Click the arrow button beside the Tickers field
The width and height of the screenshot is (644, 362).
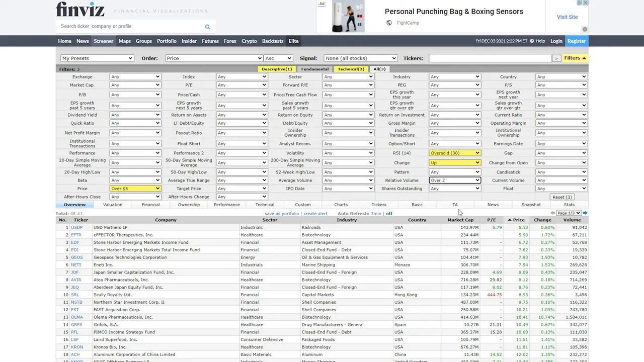click(x=556, y=58)
